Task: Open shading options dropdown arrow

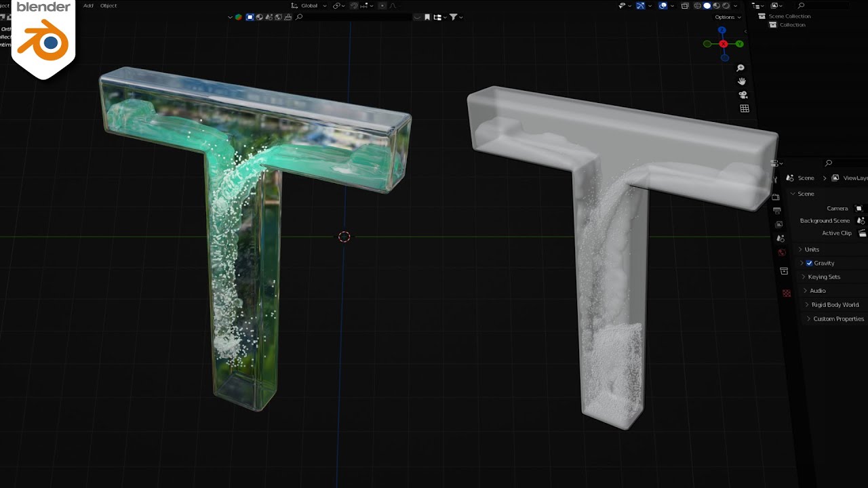Action: click(735, 5)
